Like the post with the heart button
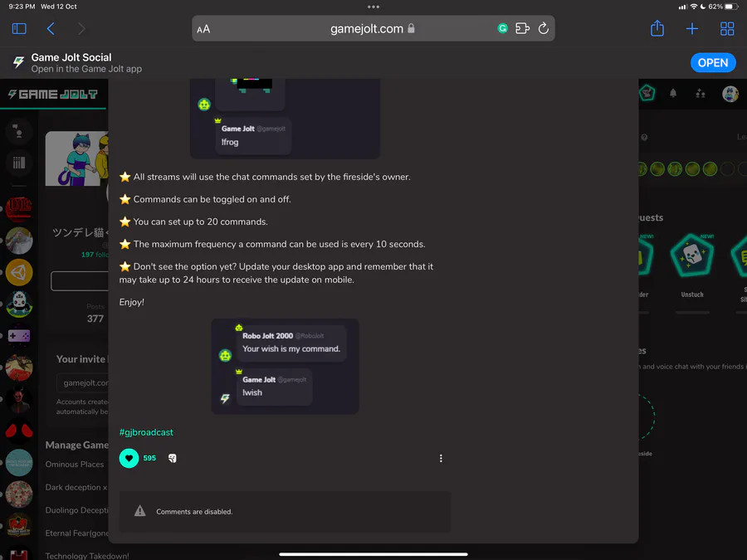Viewport: 747px width, 560px height. point(129,458)
